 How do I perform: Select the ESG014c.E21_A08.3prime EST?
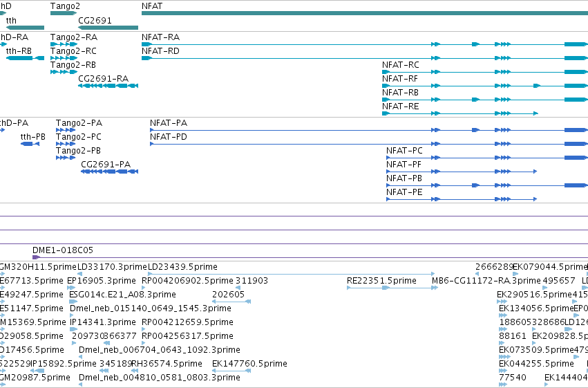73,302
